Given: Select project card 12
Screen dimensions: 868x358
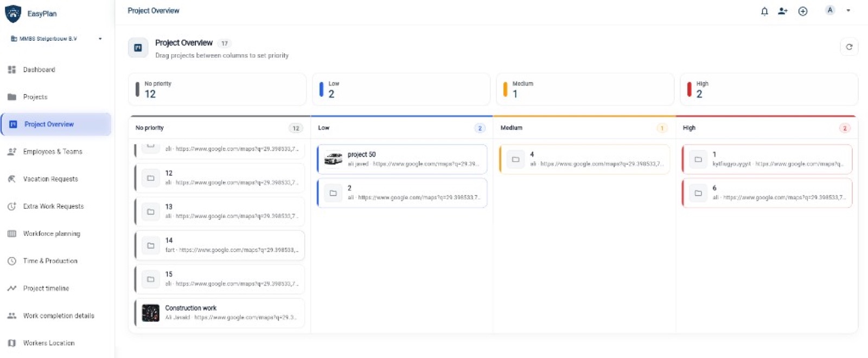Looking at the screenshot, I should pos(220,178).
